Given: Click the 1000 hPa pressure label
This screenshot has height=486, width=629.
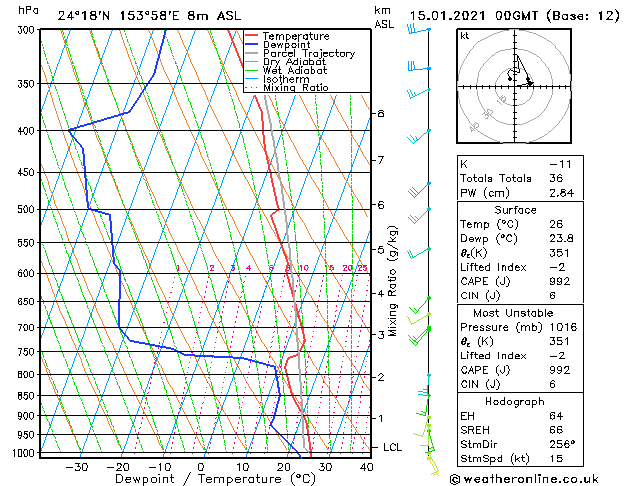Looking at the screenshot, I should point(25,453).
